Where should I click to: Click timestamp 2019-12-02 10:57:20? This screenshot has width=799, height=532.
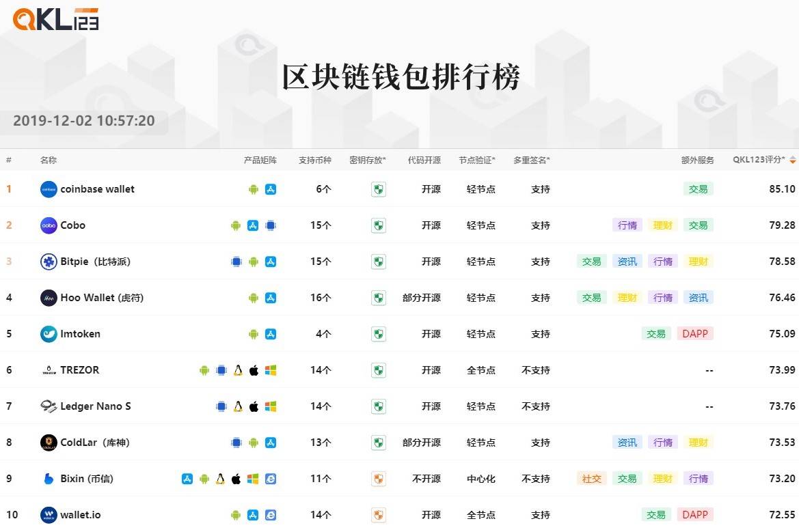click(83, 121)
